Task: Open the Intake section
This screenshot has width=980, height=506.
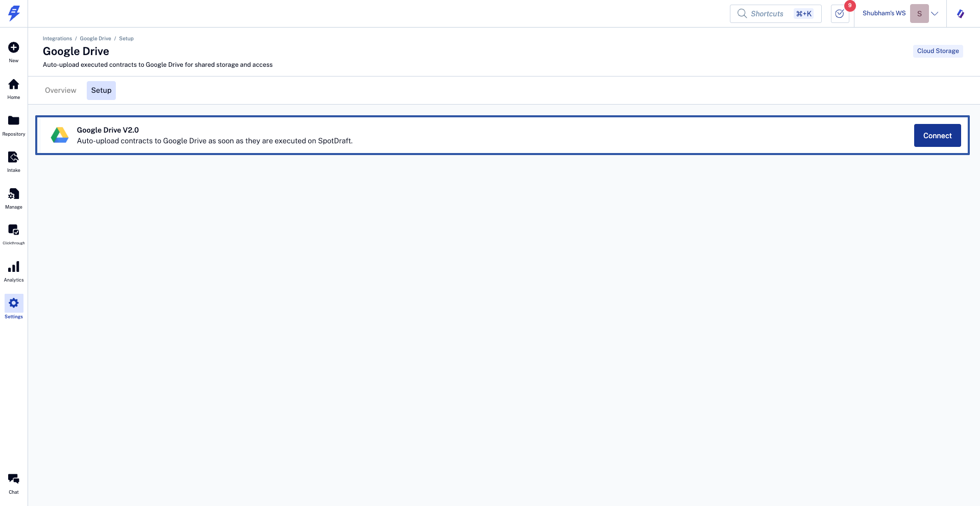Action: point(14,157)
